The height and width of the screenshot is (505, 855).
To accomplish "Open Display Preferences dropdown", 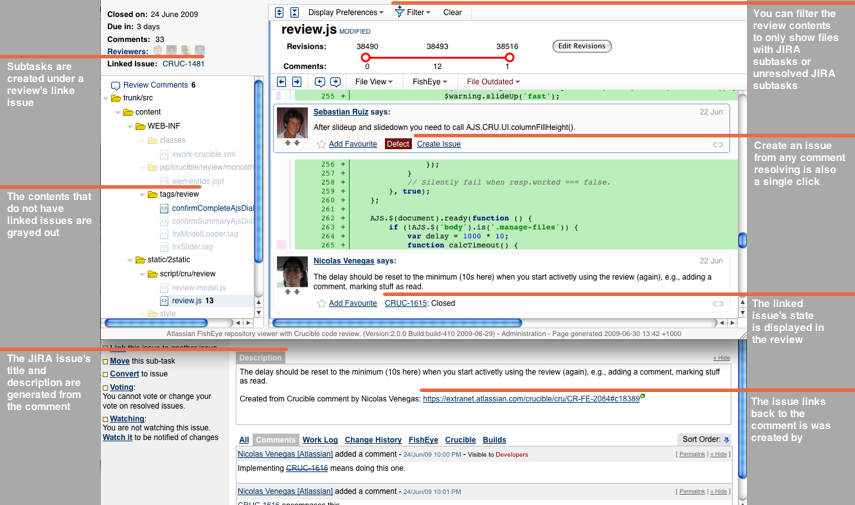I will pos(346,12).
